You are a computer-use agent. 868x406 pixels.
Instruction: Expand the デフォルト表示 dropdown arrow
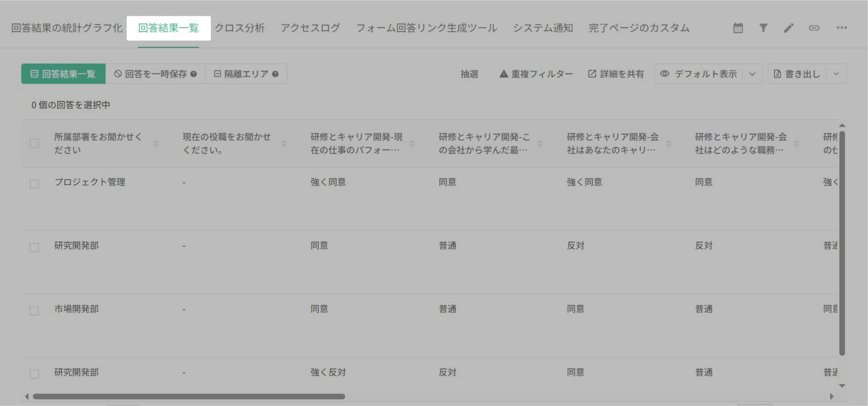(752, 74)
